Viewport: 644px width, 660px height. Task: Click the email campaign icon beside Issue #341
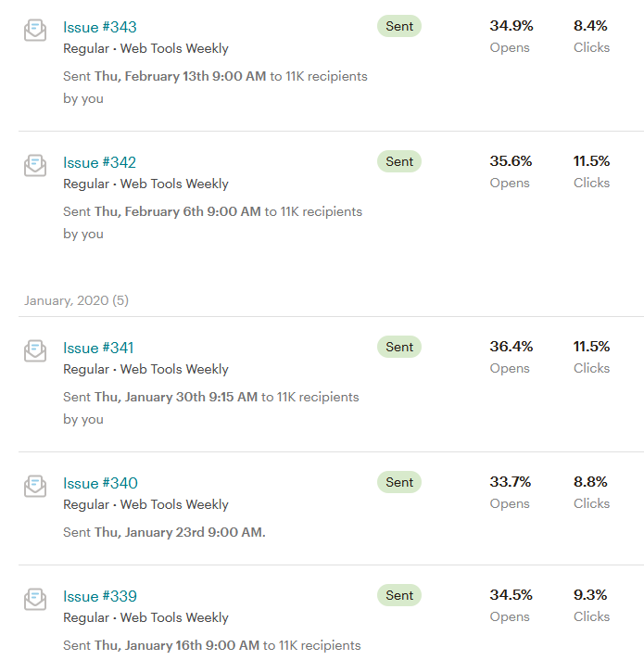[35, 350]
